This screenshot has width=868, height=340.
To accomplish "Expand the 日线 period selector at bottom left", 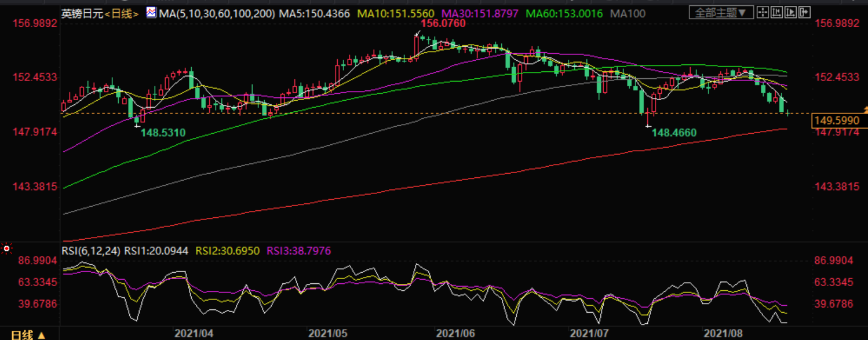I will 28,335.
